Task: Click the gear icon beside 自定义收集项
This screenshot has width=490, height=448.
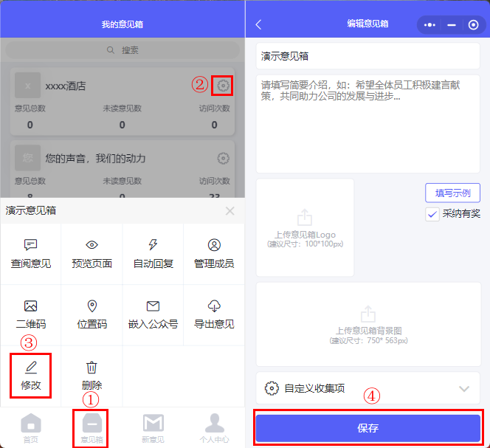Action: coord(272,388)
